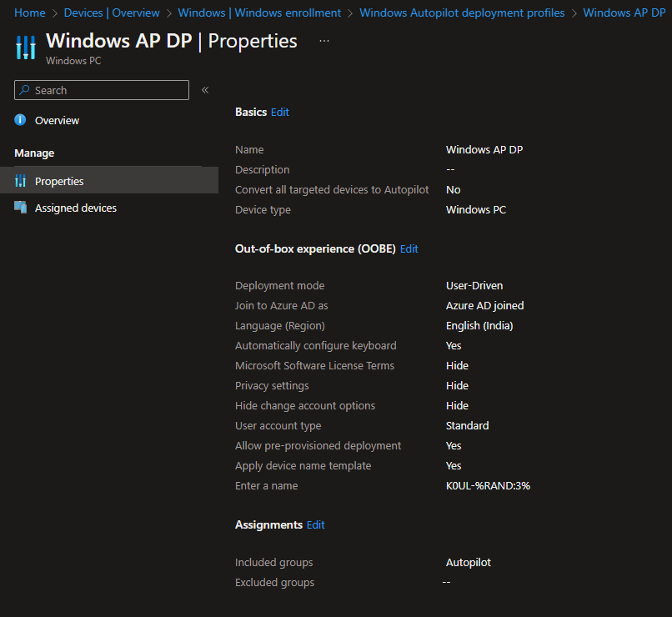Click the 'Apply device name template' label
Viewport: 672px width, 617px height.
tap(303, 466)
